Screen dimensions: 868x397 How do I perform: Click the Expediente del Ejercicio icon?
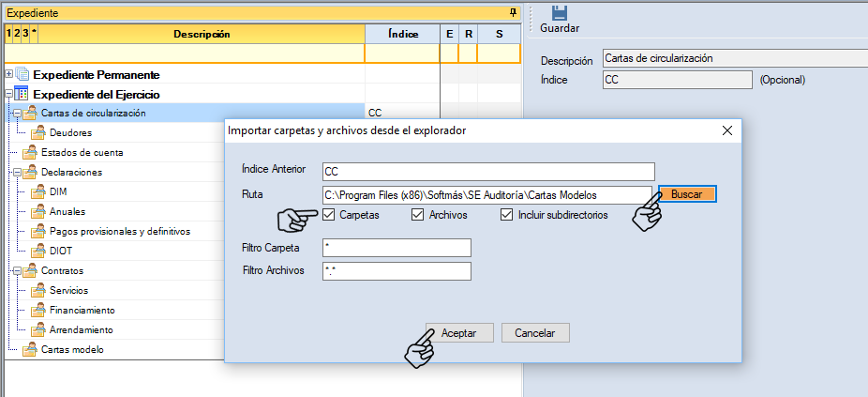pos(23,94)
